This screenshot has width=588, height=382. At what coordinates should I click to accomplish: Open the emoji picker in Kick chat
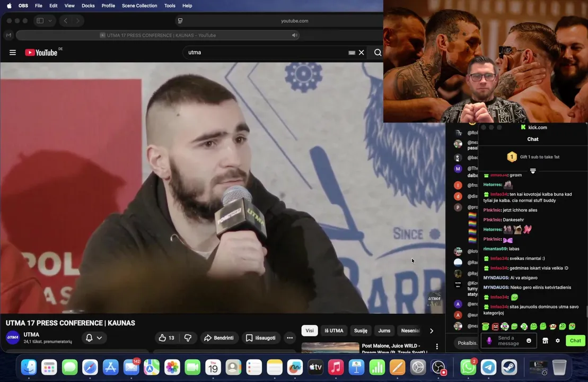529,341
